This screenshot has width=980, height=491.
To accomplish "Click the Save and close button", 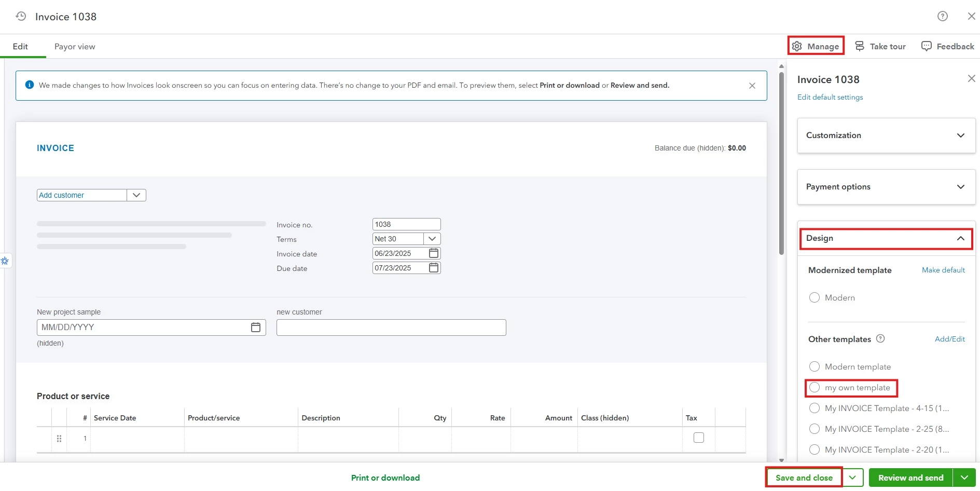I will coord(804,478).
